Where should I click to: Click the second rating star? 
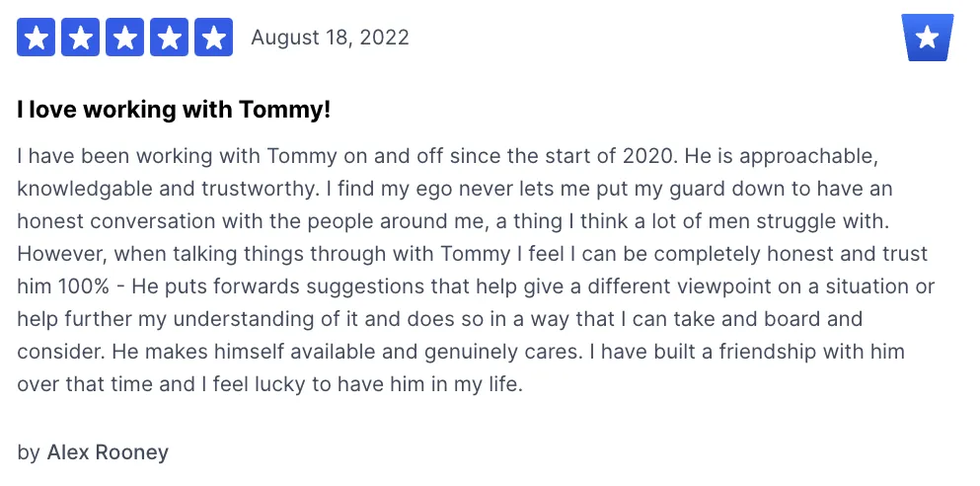click(80, 37)
